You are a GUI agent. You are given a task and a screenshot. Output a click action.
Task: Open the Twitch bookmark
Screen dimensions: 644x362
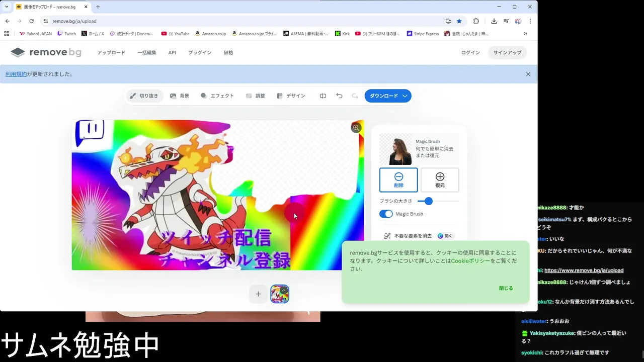pos(67,34)
